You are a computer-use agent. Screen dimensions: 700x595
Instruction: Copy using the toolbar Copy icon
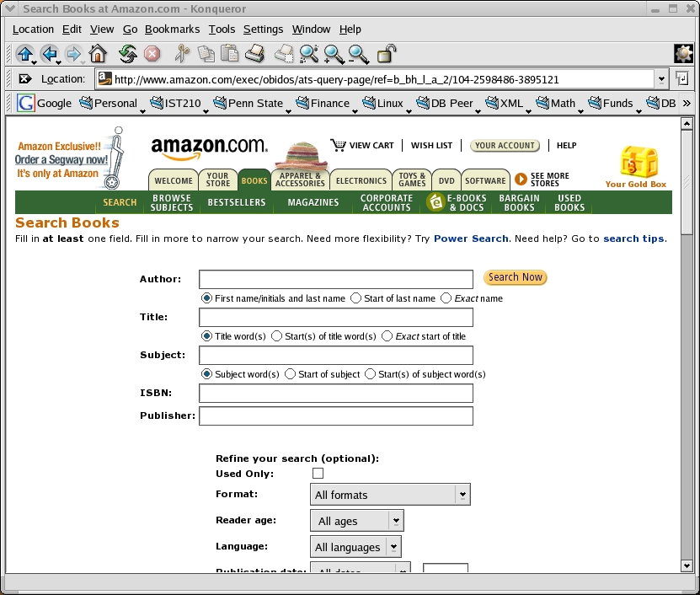(206, 54)
